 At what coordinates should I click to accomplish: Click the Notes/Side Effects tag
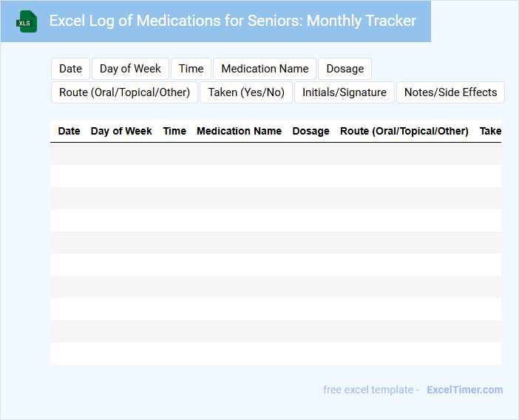coord(450,92)
